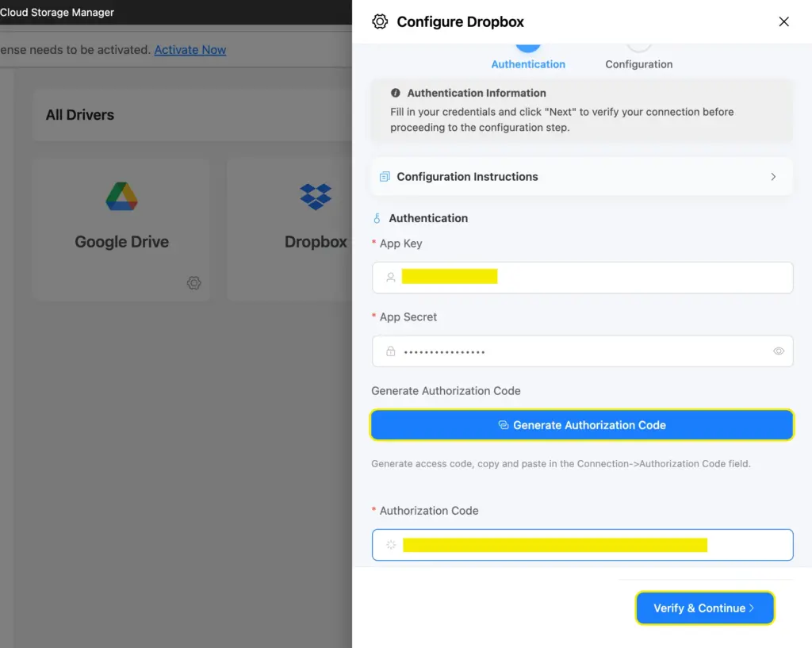Switch to the Configuration tab
812x648 pixels.
point(638,64)
